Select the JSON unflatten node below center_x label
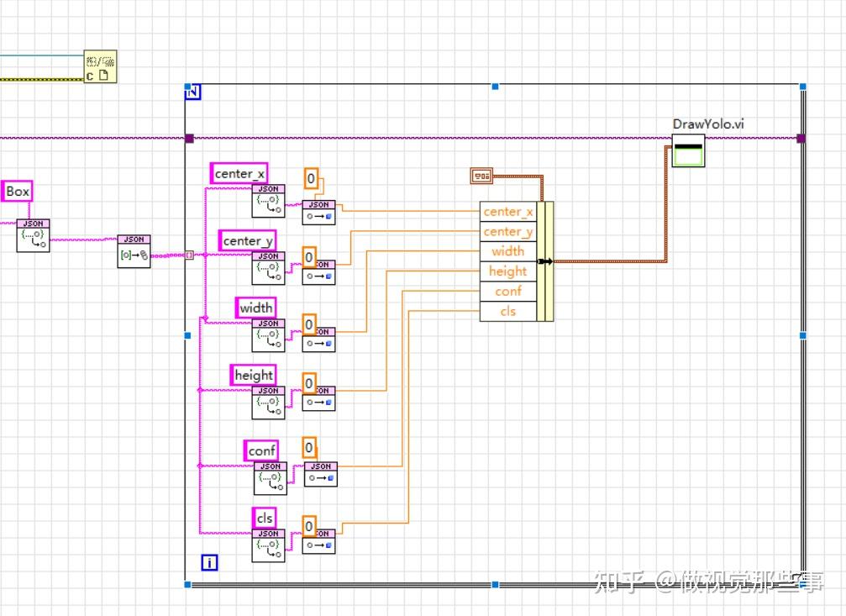This screenshot has height=616, width=846. [267, 200]
